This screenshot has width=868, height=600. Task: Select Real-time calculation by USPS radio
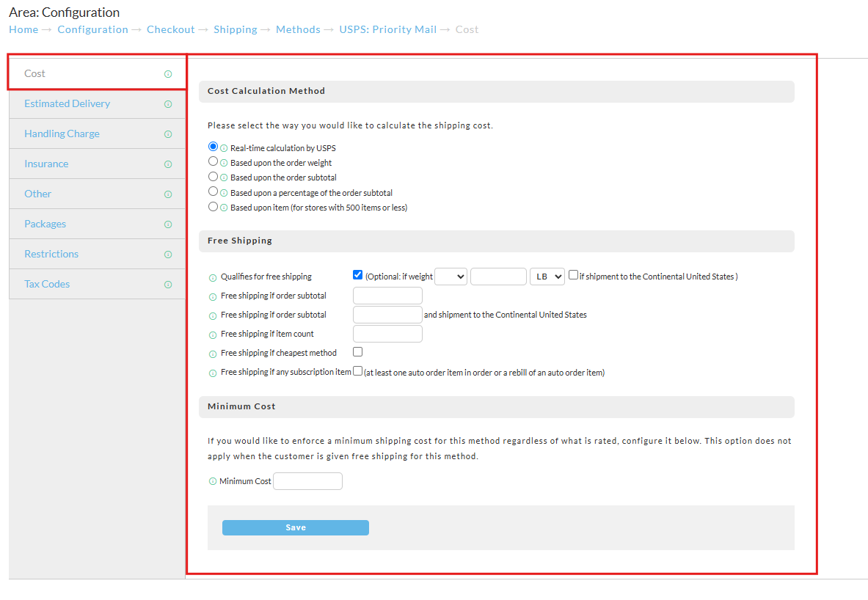pyautogui.click(x=213, y=147)
